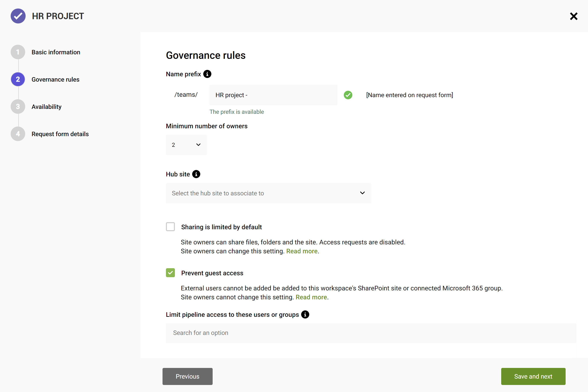Click the step 4 circle icon
The height and width of the screenshot is (392, 588).
point(18,134)
